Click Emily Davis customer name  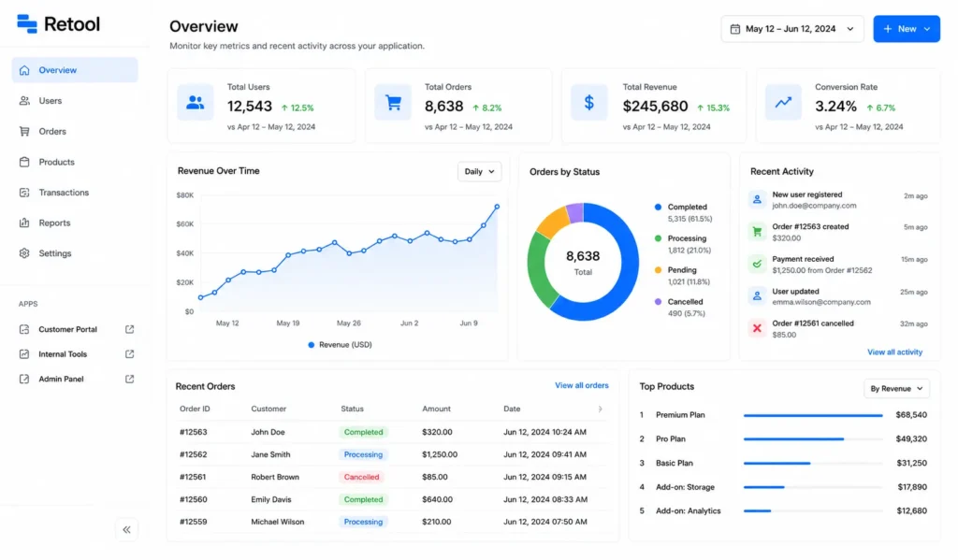coord(271,499)
